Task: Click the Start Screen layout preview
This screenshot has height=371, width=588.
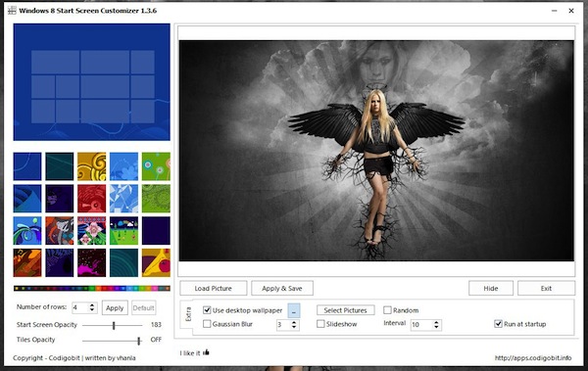Action: 92,82
